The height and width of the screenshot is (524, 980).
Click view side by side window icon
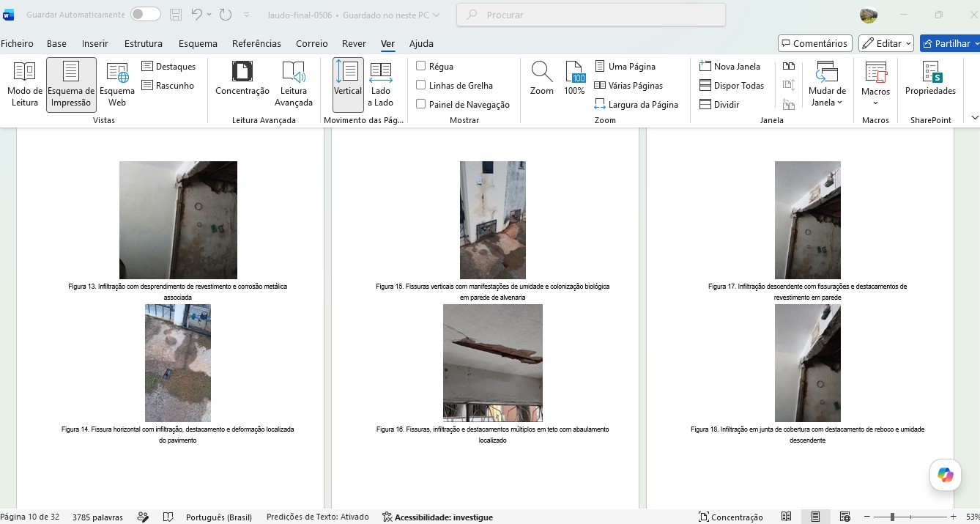coord(789,67)
